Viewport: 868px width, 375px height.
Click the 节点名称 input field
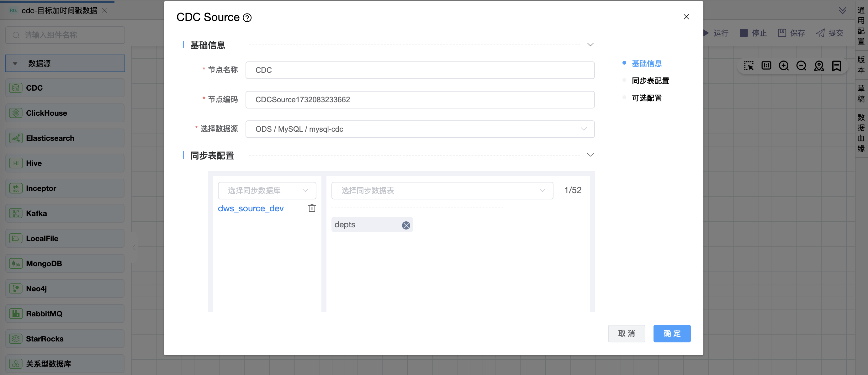420,70
